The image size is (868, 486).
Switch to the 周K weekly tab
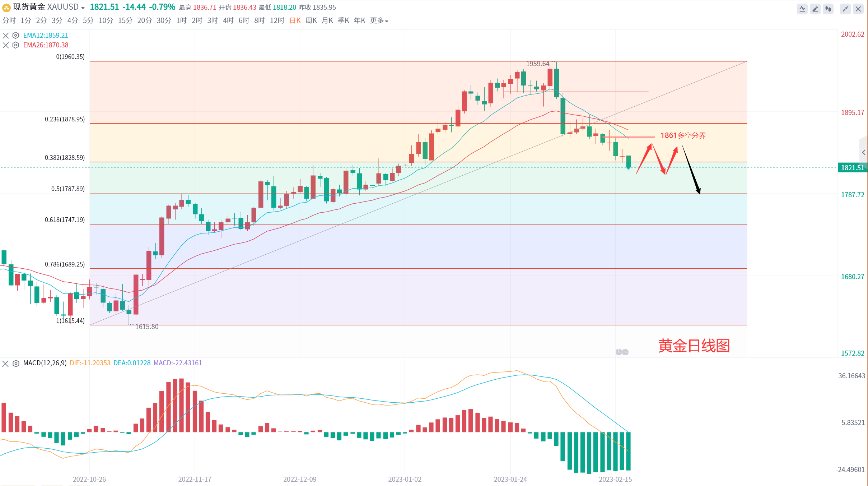[x=311, y=20]
